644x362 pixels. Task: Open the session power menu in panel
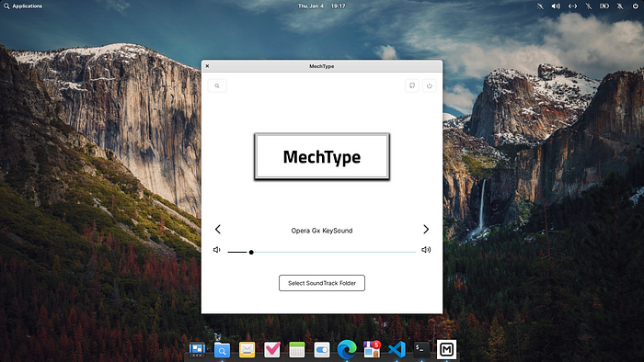pyautogui.click(x=635, y=6)
